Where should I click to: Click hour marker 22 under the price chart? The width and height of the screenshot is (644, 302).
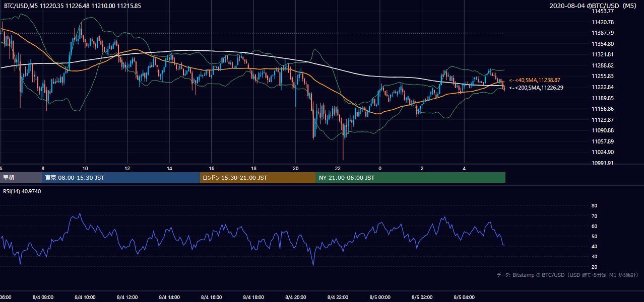(338, 169)
